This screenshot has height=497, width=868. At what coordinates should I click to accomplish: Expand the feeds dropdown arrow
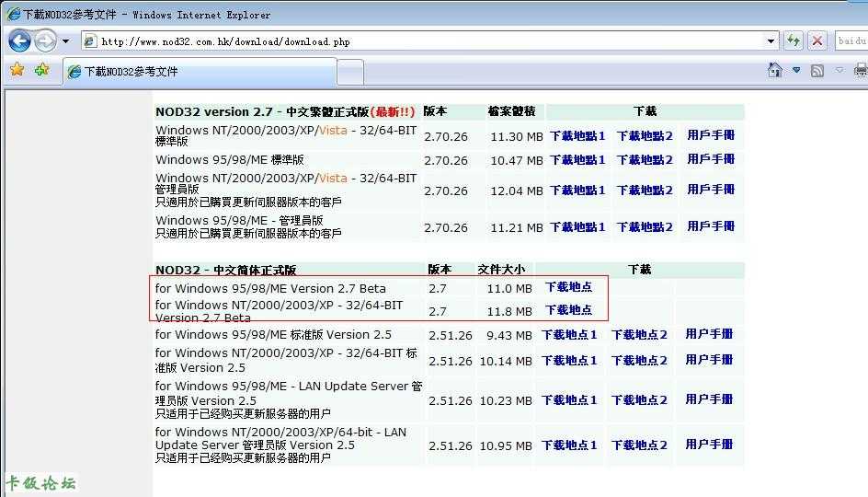click(x=839, y=70)
